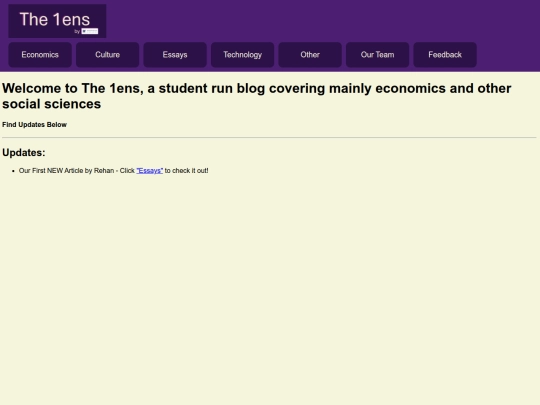The image size is (540, 405).
Task: View the Our Team page
Action: pyautogui.click(x=377, y=55)
